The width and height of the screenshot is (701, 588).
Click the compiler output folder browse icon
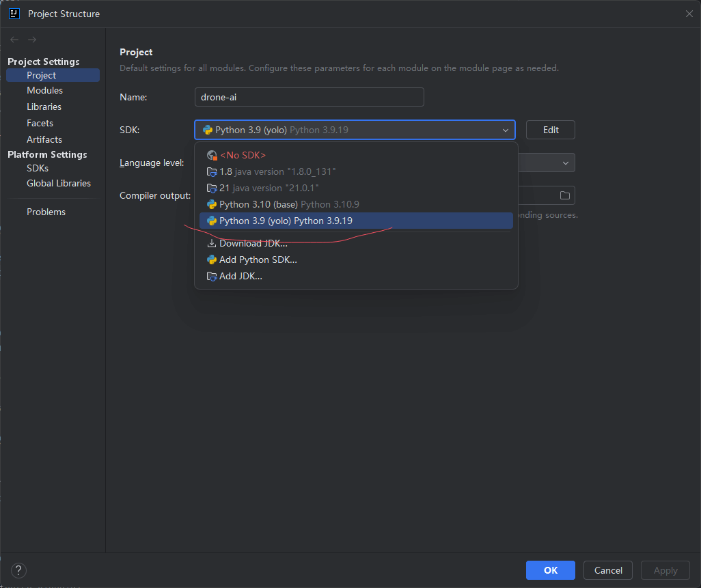(x=564, y=196)
